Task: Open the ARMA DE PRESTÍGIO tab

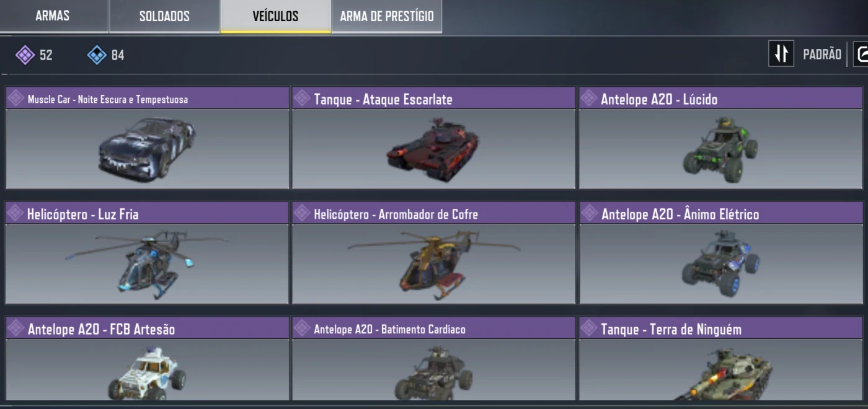Action: point(387,16)
